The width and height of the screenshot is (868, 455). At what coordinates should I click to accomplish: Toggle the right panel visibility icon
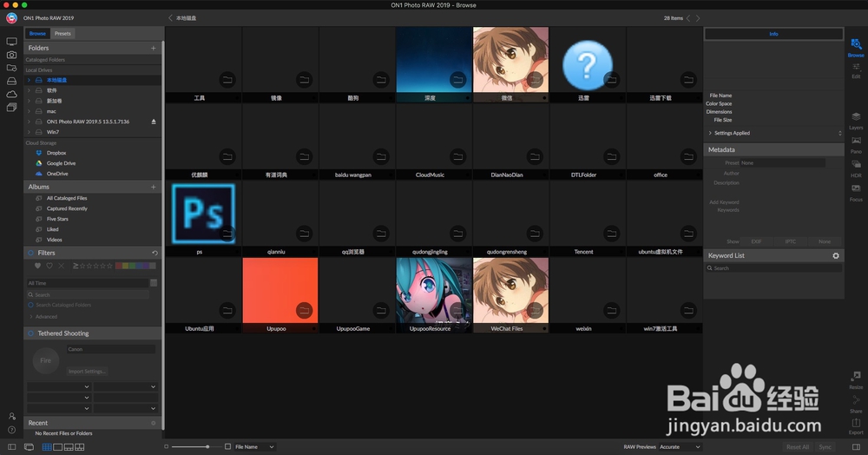(x=857, y=446)
